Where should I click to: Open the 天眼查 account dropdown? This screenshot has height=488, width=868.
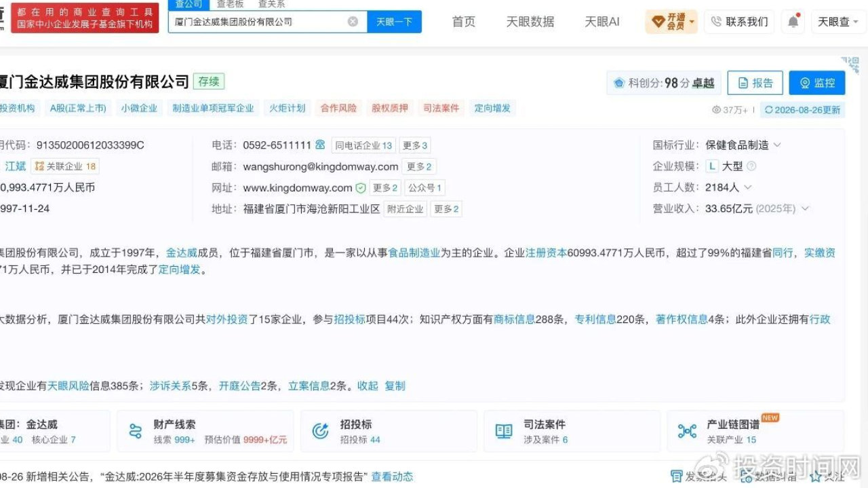click(838, 22)
